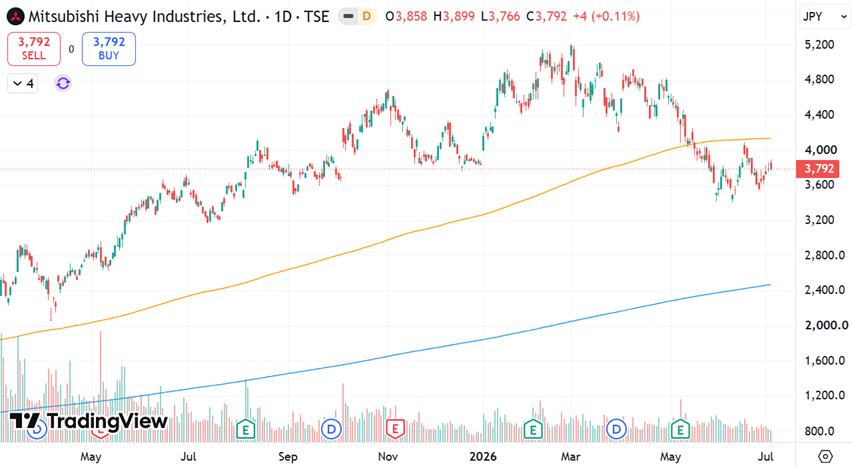Click the change value +4 (+0.11%)

click(x=606, y=17)
